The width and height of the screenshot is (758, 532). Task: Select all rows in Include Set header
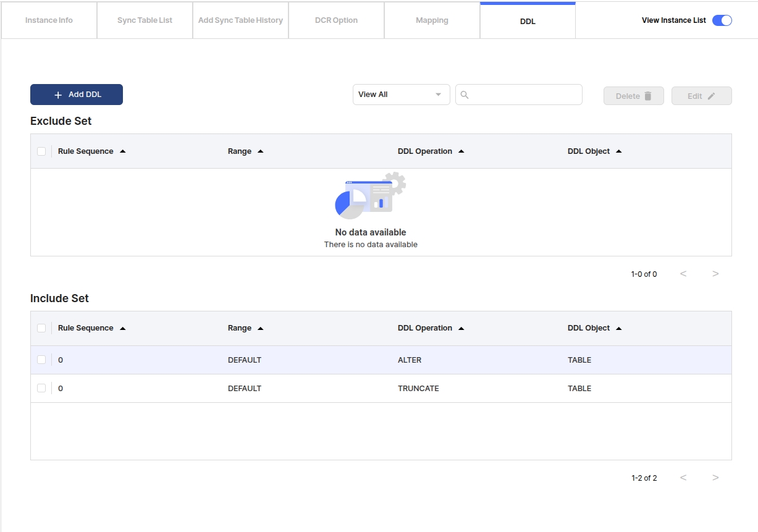pos(41,328)
